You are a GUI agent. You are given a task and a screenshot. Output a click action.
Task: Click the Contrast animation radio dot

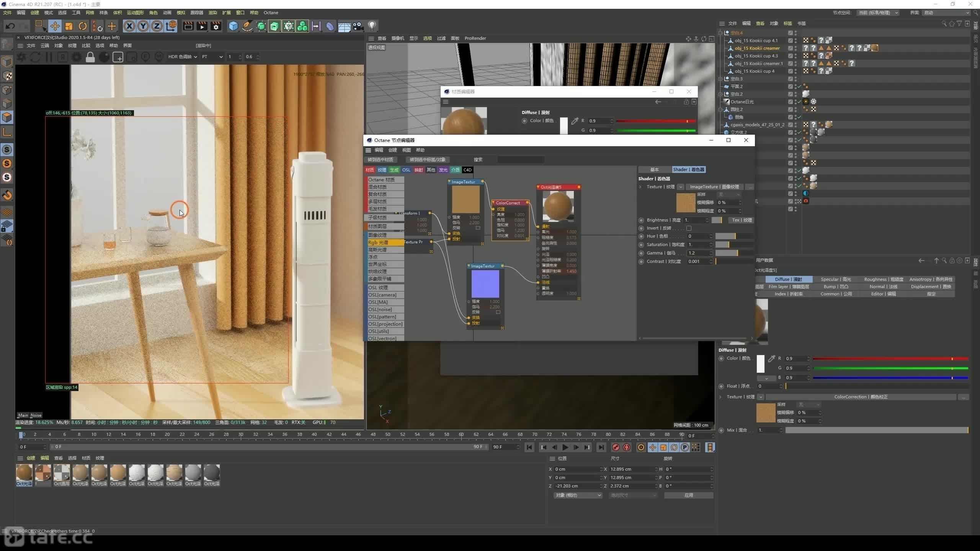[641, 261]
